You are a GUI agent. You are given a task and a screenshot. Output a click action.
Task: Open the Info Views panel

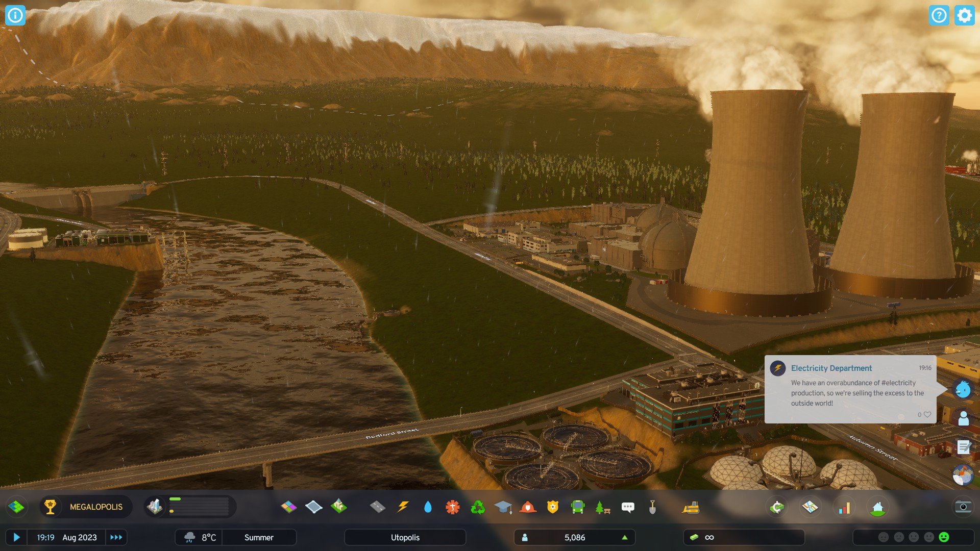15,15
